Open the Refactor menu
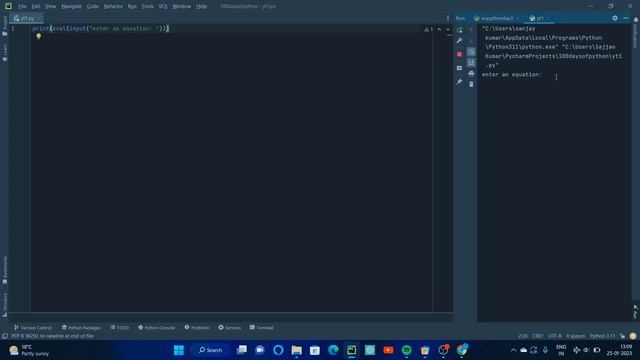 point(113,7)
